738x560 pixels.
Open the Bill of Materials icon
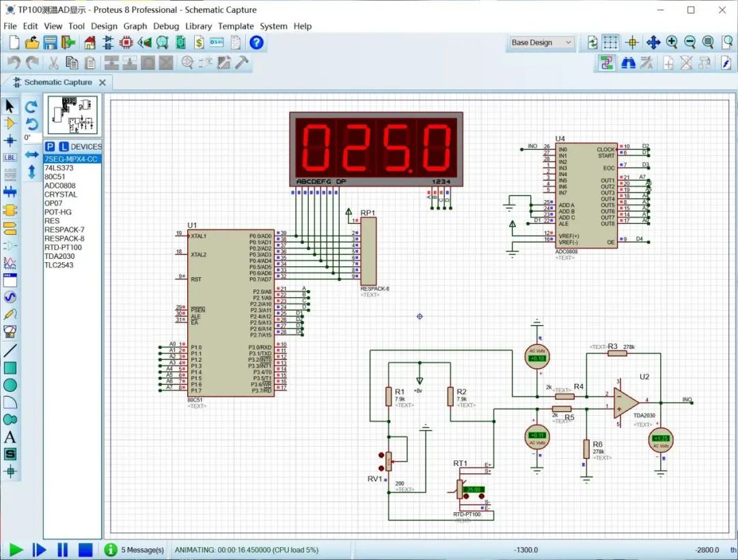[x=199, y=42]
